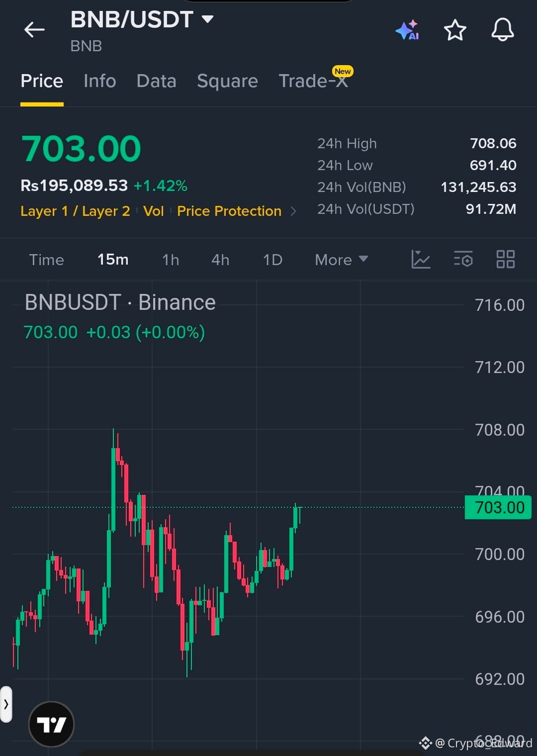The image size is (537, 756).
Task: Tap the 708.00 price axis label
Action: coord(500,430)
